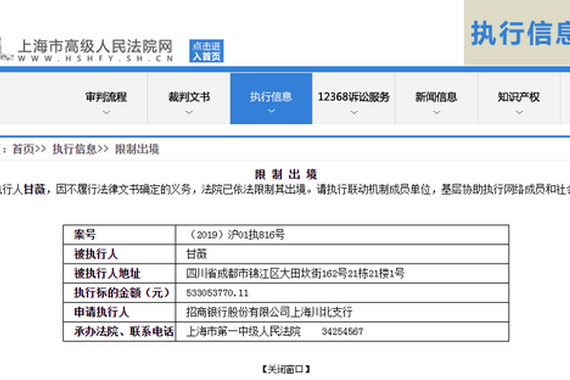570x380 pixels.
Task: Click the 执行信息 banner heading
Action: 520,33
